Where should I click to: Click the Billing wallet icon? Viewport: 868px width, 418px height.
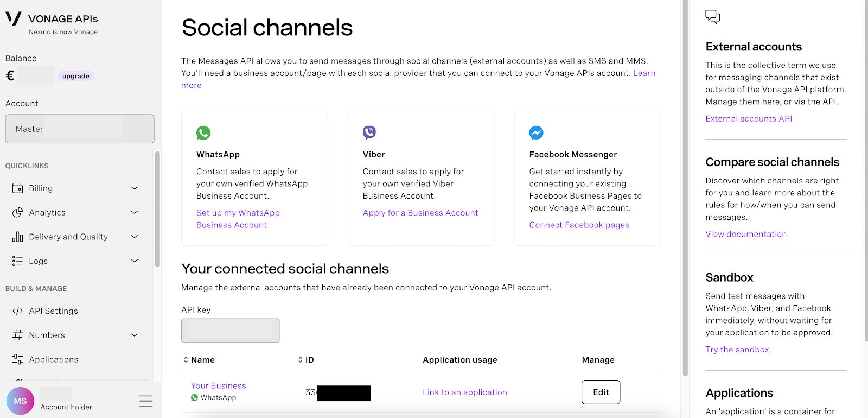(18, 188)
